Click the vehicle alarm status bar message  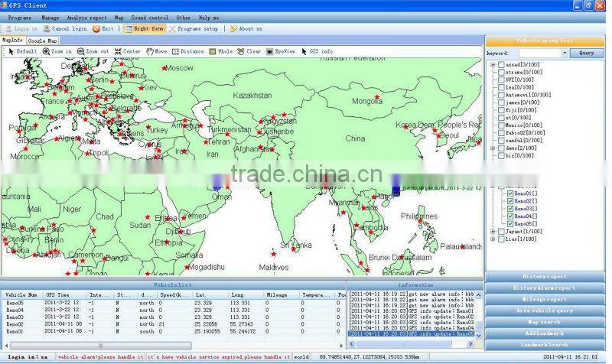(101, 357)
